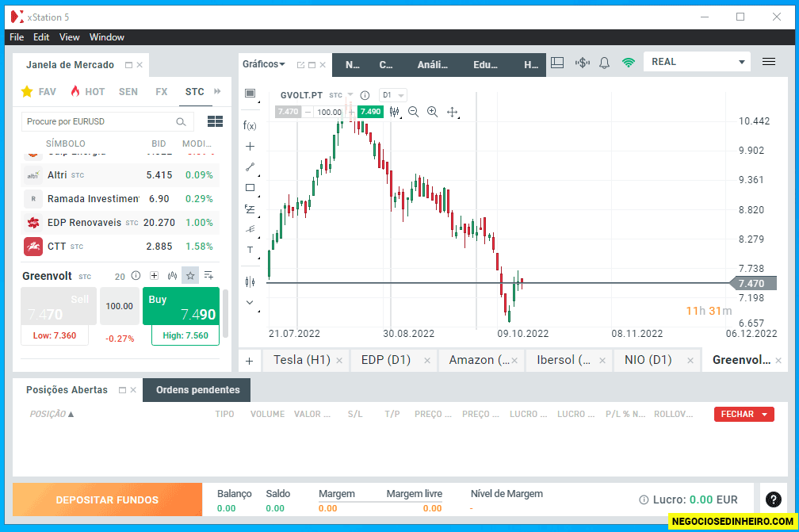Viewport: 799px width, 532px height.
Task: Sort positions by POSIÇÃO column
Action: pos(52,414)
